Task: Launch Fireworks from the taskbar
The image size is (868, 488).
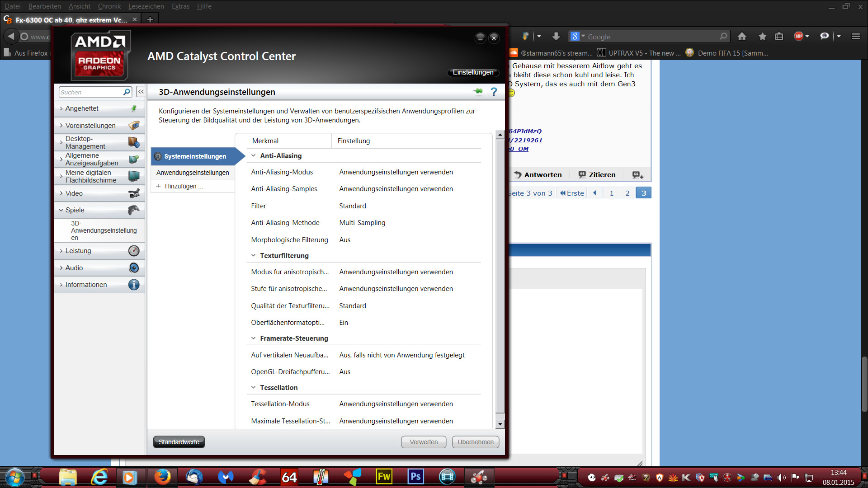Action: (384, 477)
